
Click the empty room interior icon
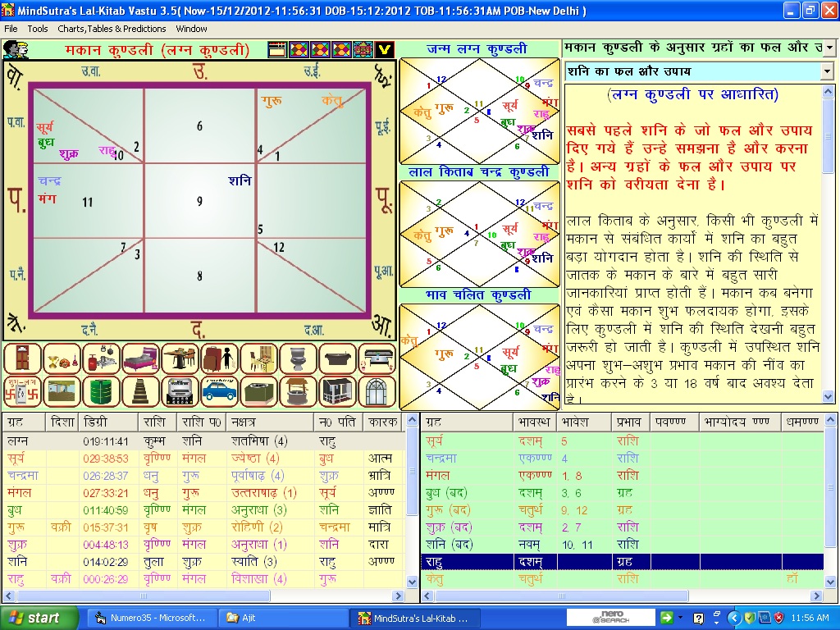click(x=62, y=391)
